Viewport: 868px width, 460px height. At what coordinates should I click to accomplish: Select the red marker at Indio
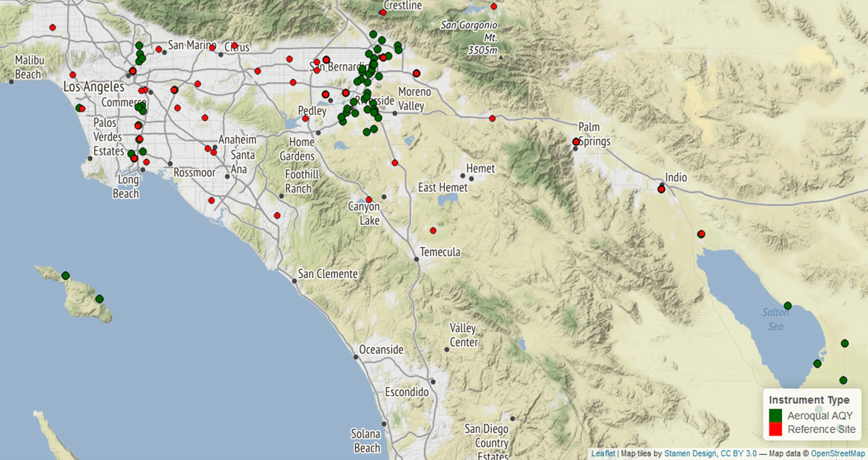[660, 189]
